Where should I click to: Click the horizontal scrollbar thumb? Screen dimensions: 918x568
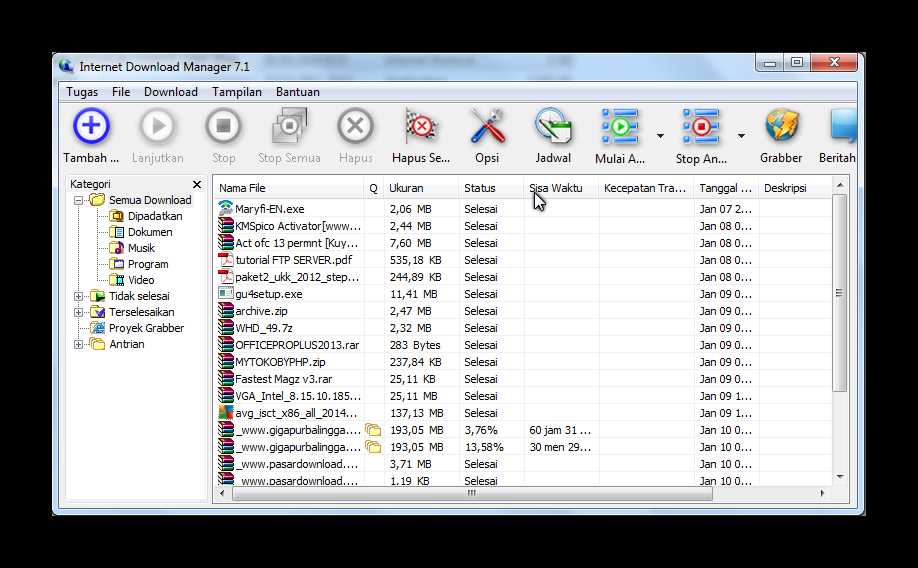pyautogui.click(x=472, y=494)
